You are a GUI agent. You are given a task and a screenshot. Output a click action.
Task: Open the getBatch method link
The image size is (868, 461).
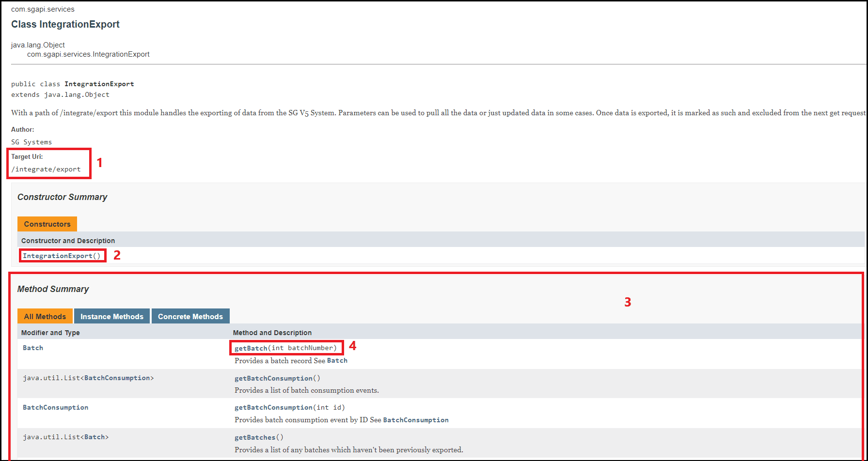tap(251, 348)
